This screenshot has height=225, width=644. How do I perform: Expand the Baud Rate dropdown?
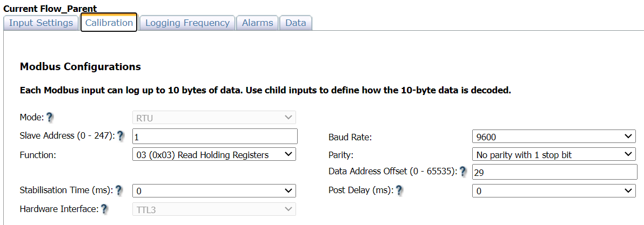(553, 137)
